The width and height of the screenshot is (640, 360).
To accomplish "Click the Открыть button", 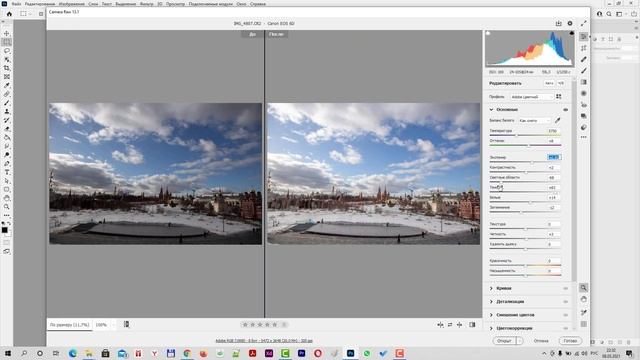I will click(504, 341).
